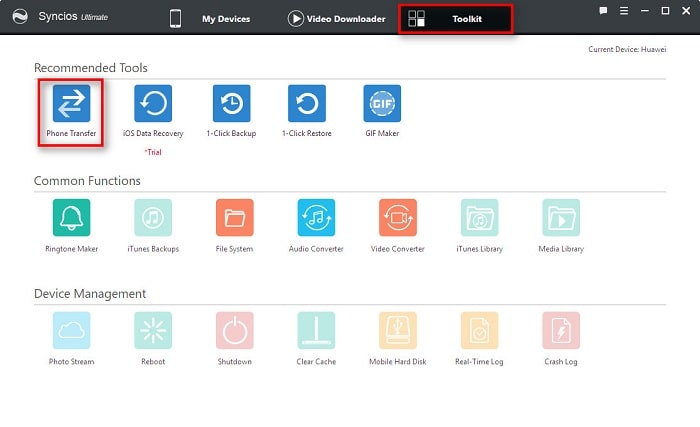The width and height of the screenshot is (700, 427).
Task: Open 1-Click Restore tool
Action: tap(307, 103)
